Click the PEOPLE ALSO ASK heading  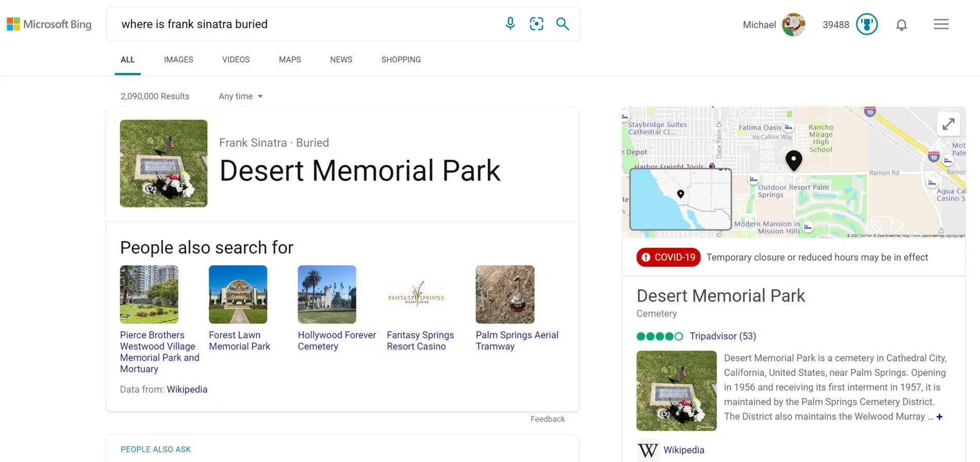coord(156,450)
